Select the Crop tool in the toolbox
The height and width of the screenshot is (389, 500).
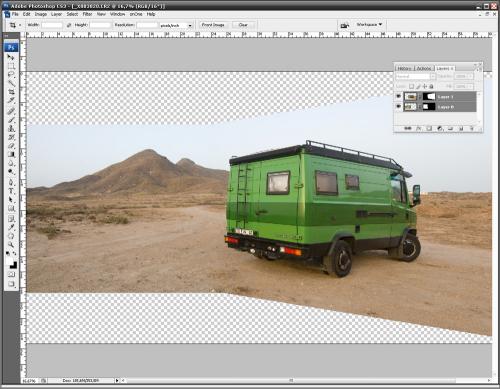(x=11, y=92)
